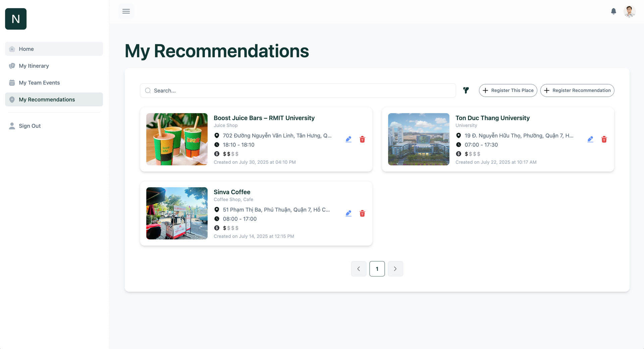The width and height of the screenshot is (644, 349).
Task: Edit the Ton Duc Thang University recommendation
Action: point(590,139)
